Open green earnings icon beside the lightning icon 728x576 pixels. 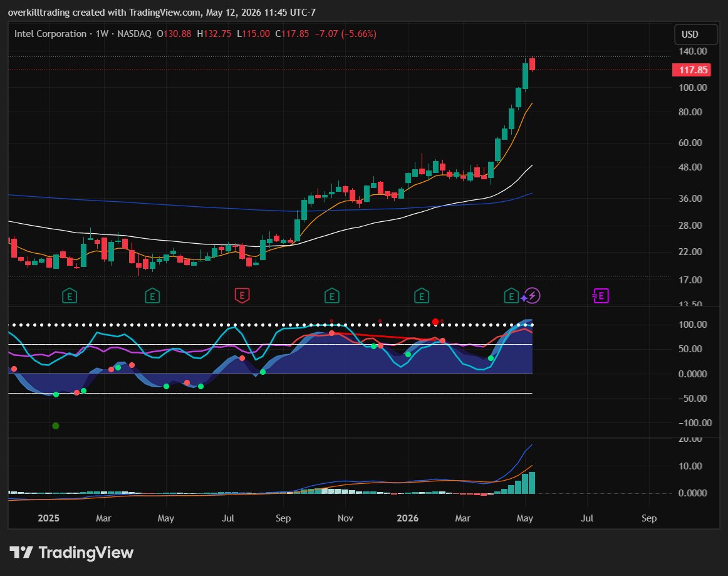pyautogui.click(x=511, y=295)
